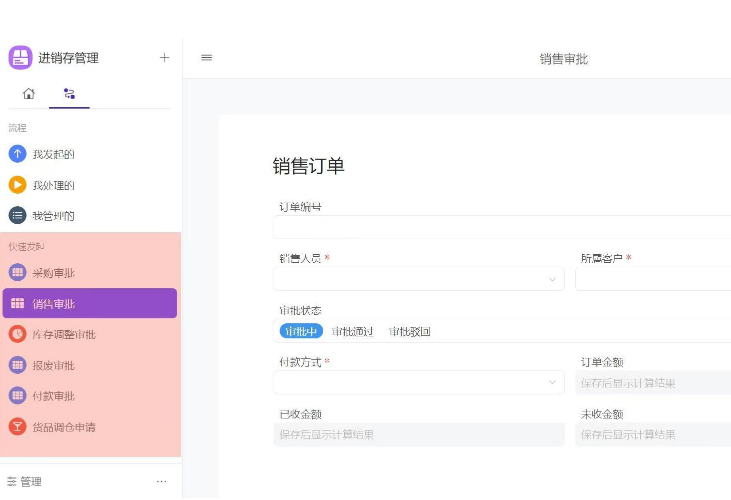The height and width of the screenshot is (500, 731).
Task: Click the plus icon beside 进销存管理
Action: (x=164, y=58)
